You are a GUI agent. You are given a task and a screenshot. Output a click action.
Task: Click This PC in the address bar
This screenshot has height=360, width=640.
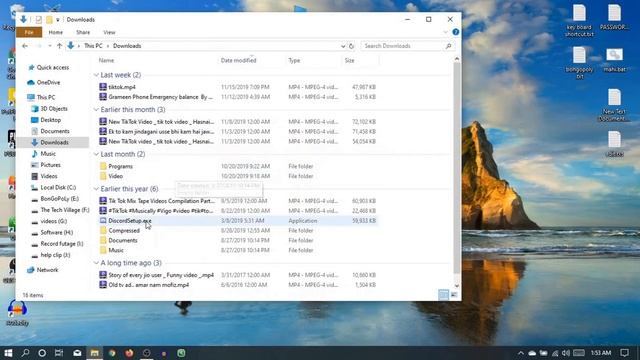tap(93, 46)
